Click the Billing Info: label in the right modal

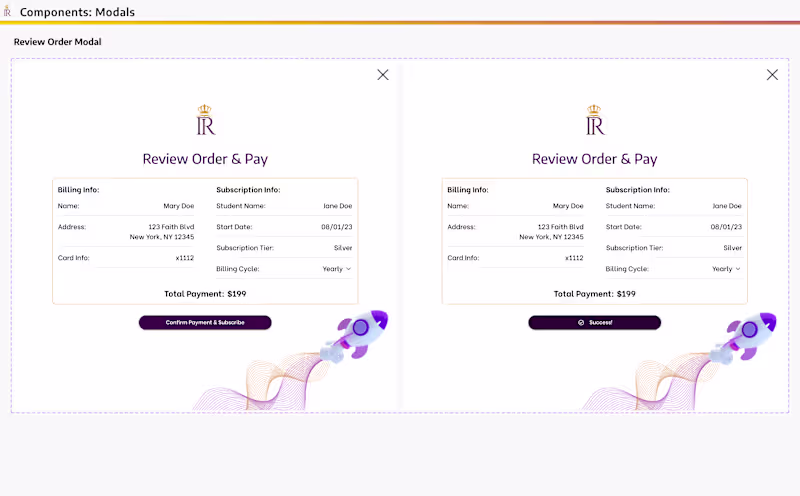(468, 190)
